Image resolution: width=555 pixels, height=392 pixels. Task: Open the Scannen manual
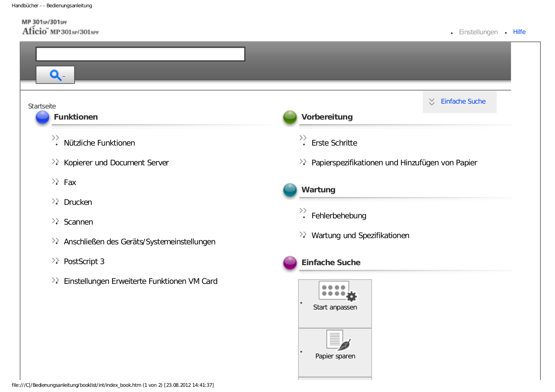point(78,222)
